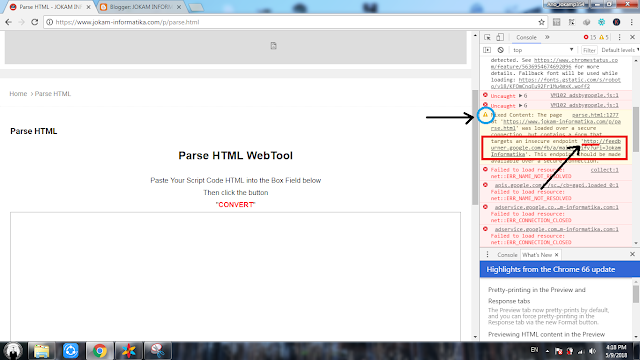Open DevTools customize three-dot menu
This screenshot has height=360, width=640.
(x=619, y=37)
